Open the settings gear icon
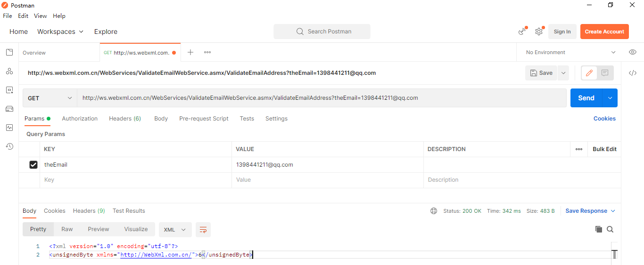 (x=539, y=32)
